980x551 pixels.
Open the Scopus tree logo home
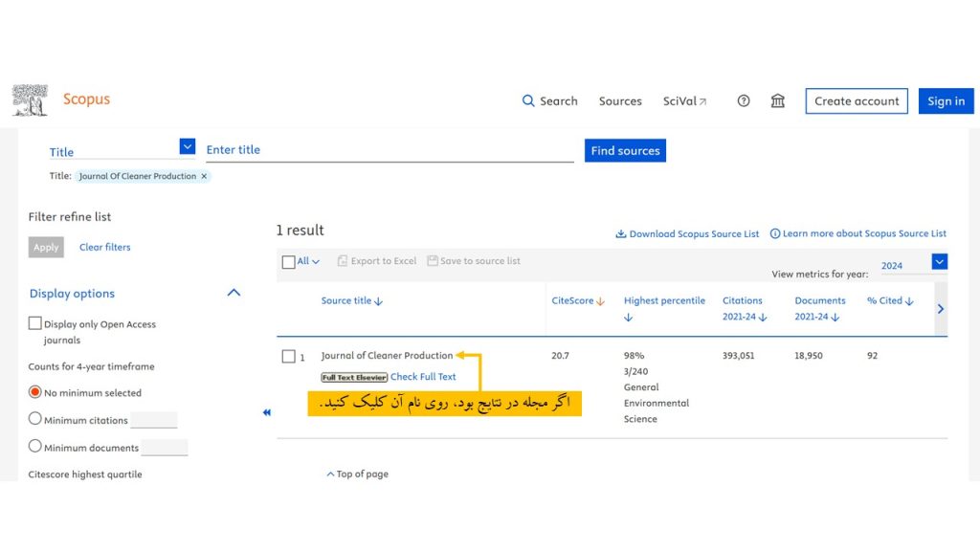pos(30,99)
